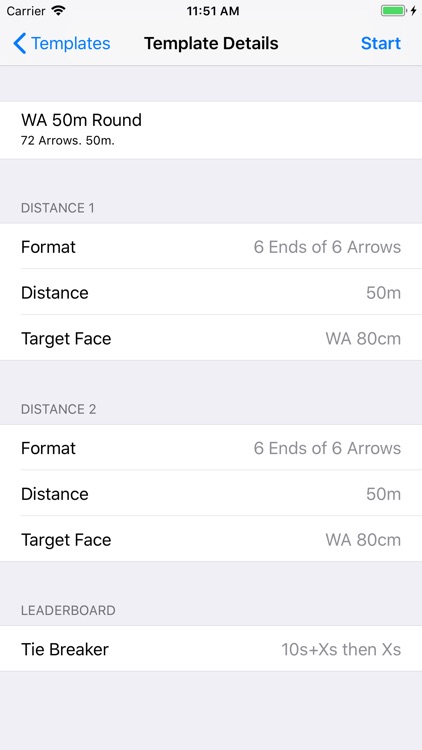This screenshot has width=422, height=750.
Task: Tap the Template Details title
Action: (x=211, y=44)
